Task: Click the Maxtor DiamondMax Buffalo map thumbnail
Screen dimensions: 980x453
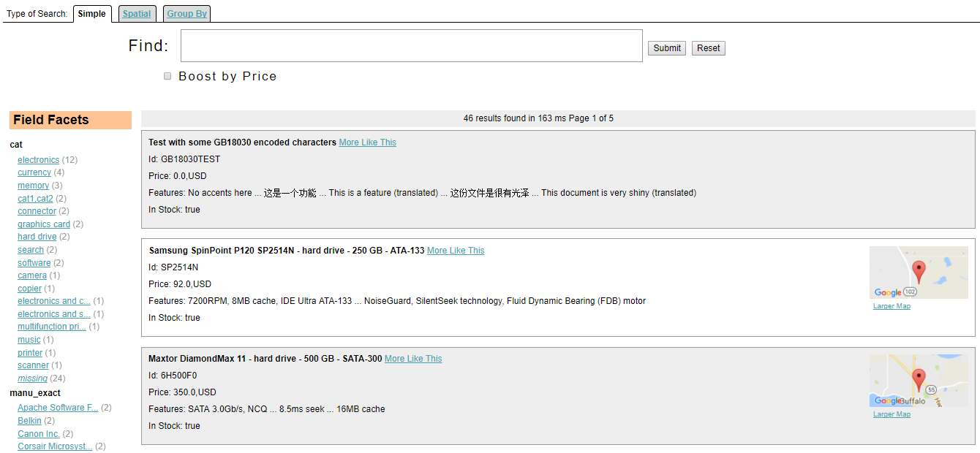Action: 919,381
